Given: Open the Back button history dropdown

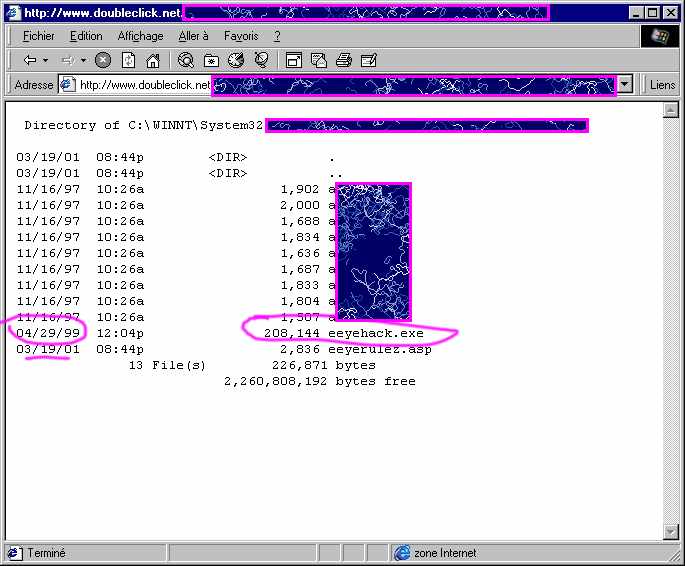Looking at the screenshot, I should point(45,60).
